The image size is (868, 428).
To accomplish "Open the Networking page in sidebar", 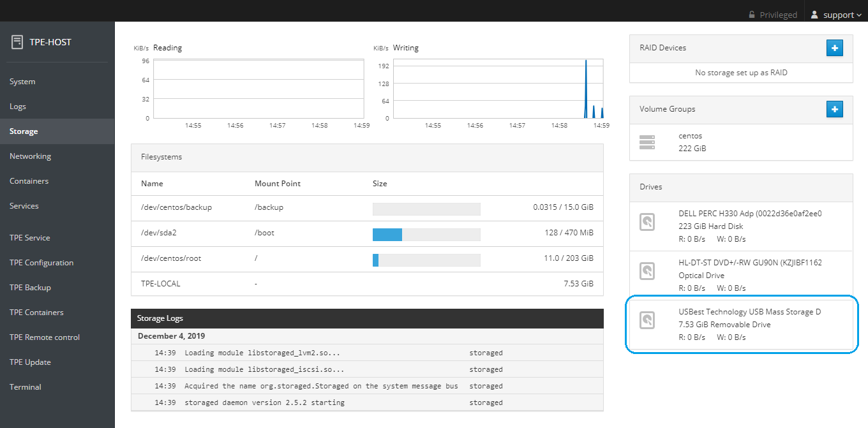I will [x=30, y=156].
